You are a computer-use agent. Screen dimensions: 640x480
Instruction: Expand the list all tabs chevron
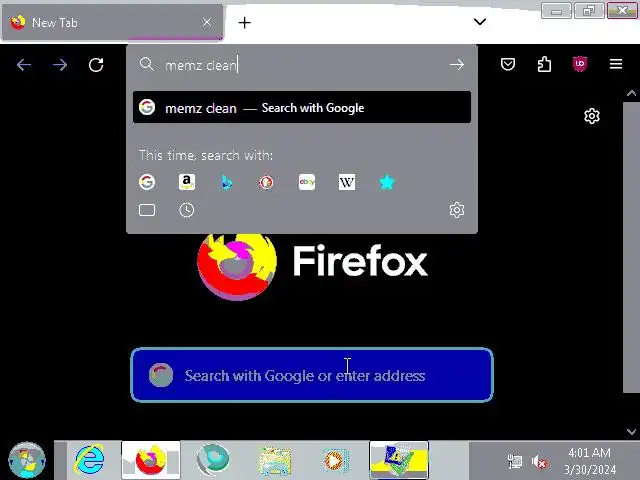click(x=480, y=21)
